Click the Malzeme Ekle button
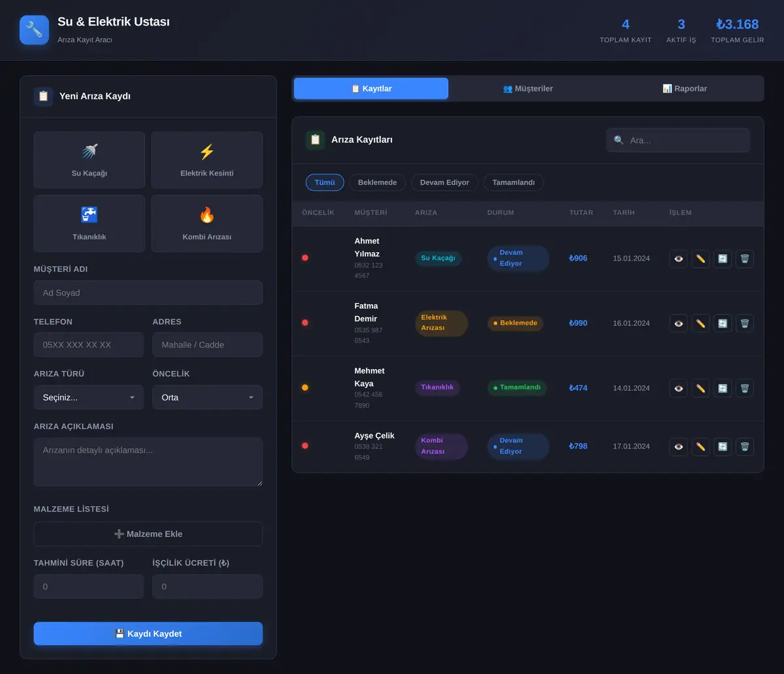The image size is (784, 674). [148, 534]
